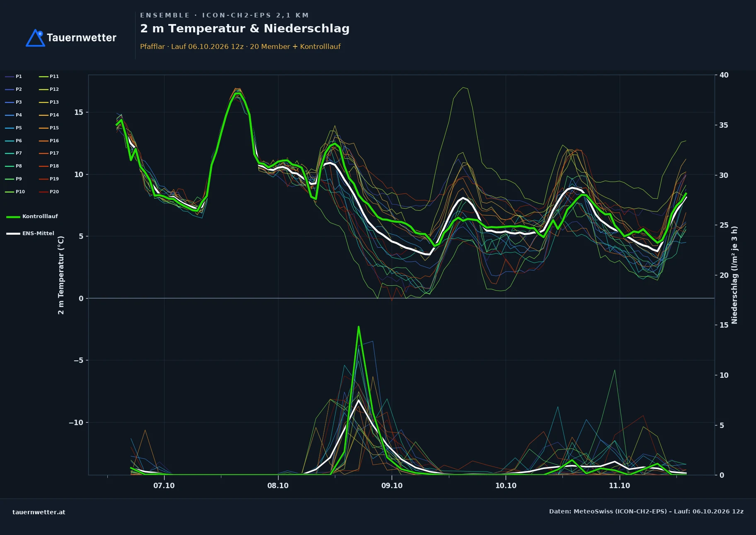Select the P14 member in legend
Image resolution: width=756 pixels, height=535 pixels.
click(49, 115)
